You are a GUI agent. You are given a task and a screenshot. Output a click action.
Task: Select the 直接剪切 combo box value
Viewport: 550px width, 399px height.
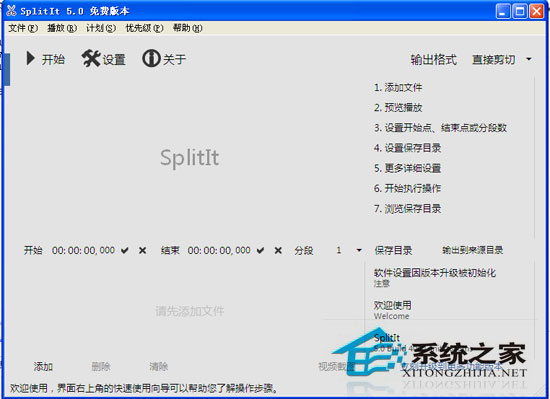coord(494,59)
